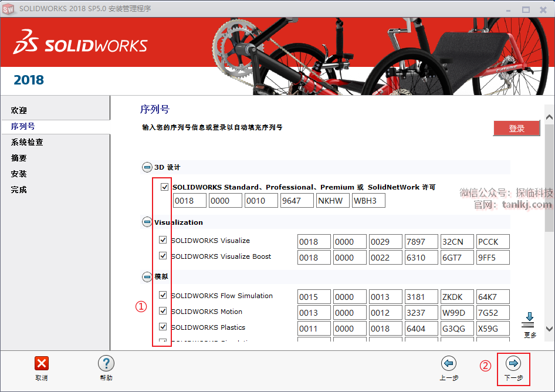The height and width of the screenshot is (392, 555).
Task: Click the red 登录 button
Action: pyautogui.click(x=516, y=128)
